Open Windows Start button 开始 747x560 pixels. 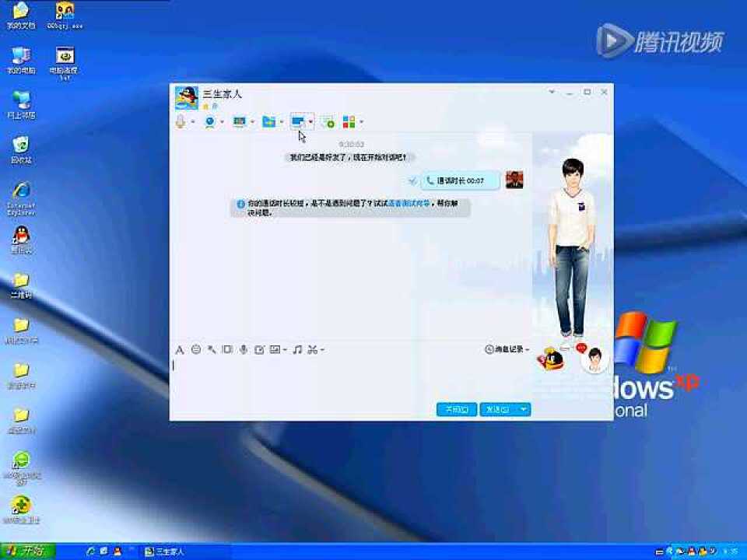tap(28, 551)
